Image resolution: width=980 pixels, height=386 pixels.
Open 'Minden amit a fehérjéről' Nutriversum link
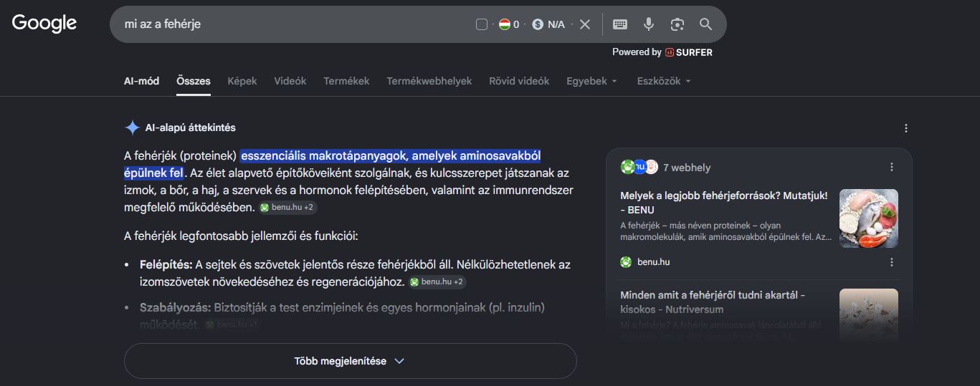(x=713, y=302)
